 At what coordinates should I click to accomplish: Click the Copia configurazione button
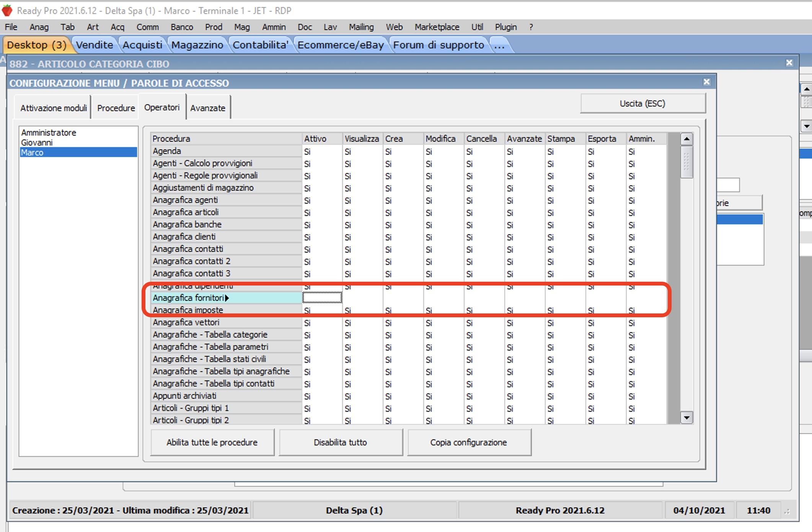click(468, 442)
